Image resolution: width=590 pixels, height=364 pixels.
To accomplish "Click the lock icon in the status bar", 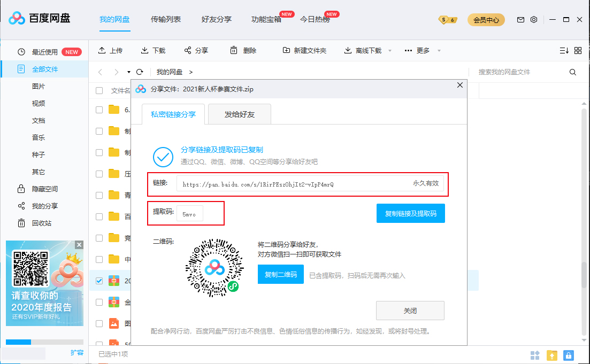I will [568, 355].
